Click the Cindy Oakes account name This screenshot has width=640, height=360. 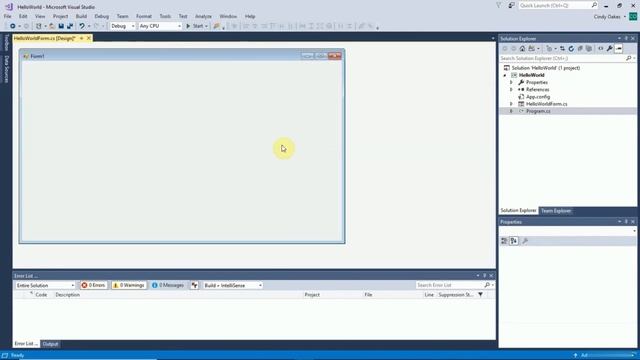coord(607,17)
